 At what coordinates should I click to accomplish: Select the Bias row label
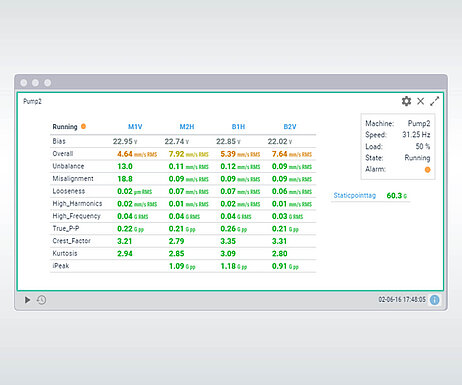pyautogui.click(x=59, y=141)
